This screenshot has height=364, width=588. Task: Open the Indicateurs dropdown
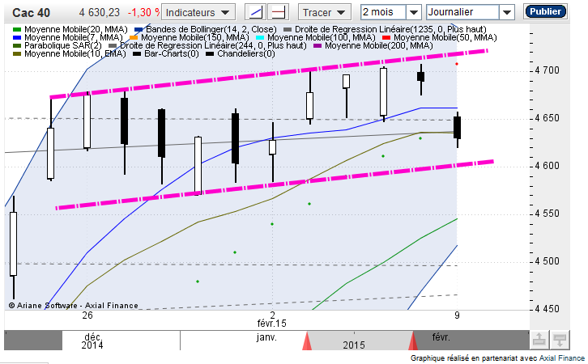click(198, 12)
